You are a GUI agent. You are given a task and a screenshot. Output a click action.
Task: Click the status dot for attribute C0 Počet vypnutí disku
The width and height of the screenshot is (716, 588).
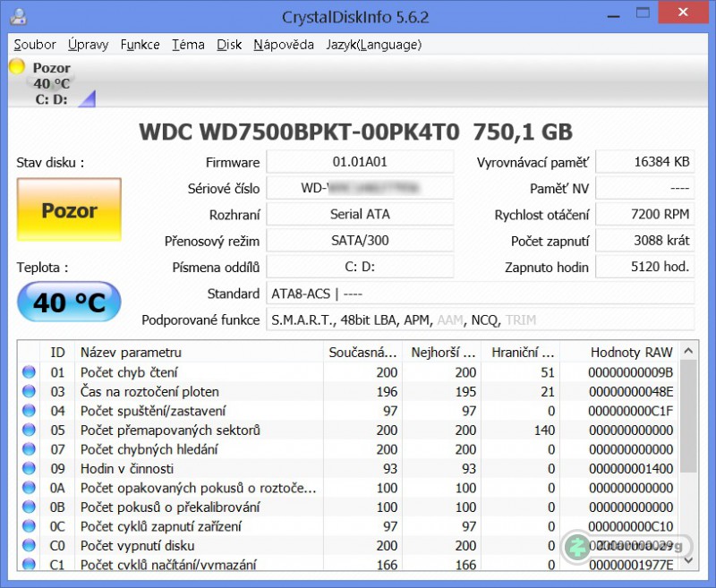(x=29, y=545)
